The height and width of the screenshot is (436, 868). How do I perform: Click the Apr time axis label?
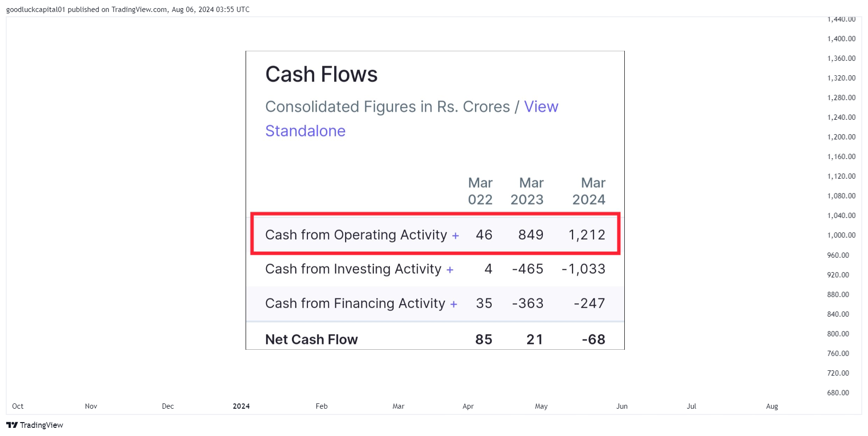point(468,406)
